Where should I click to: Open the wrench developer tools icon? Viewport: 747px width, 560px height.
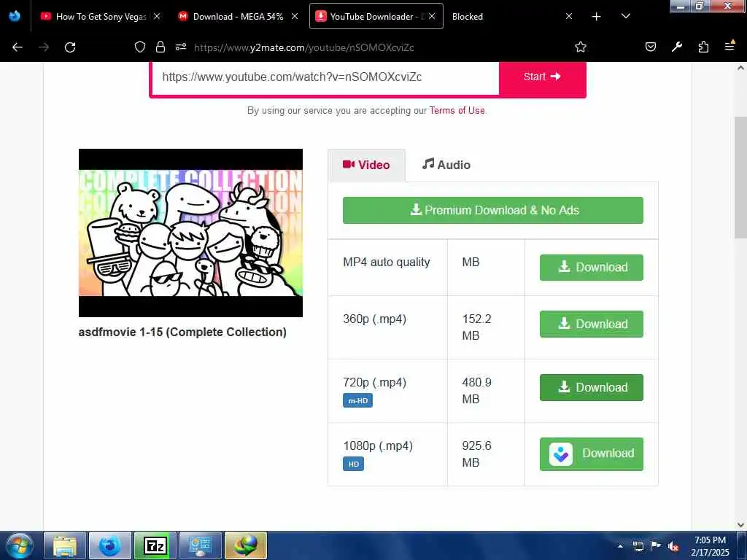tap(676, 47)
